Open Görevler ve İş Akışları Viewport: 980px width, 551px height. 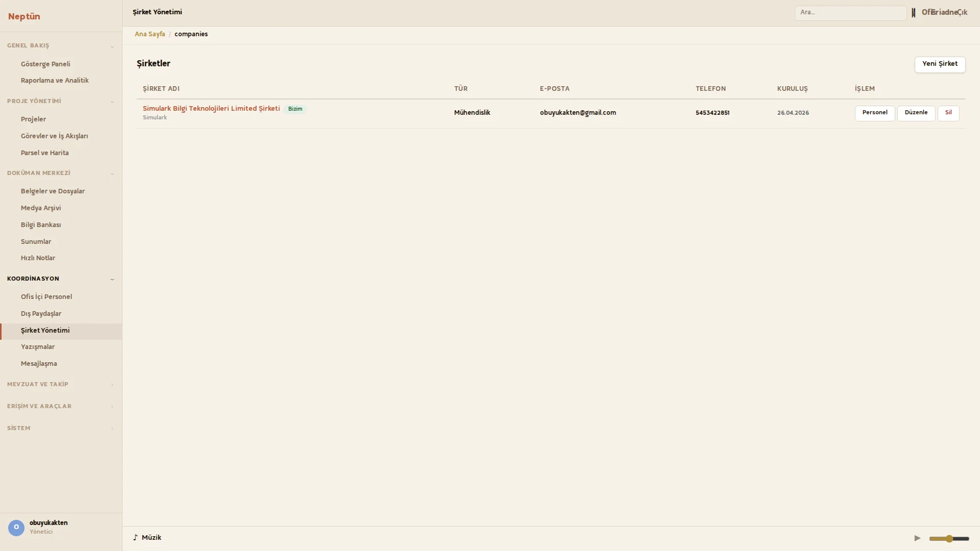(x=61, y=136)
